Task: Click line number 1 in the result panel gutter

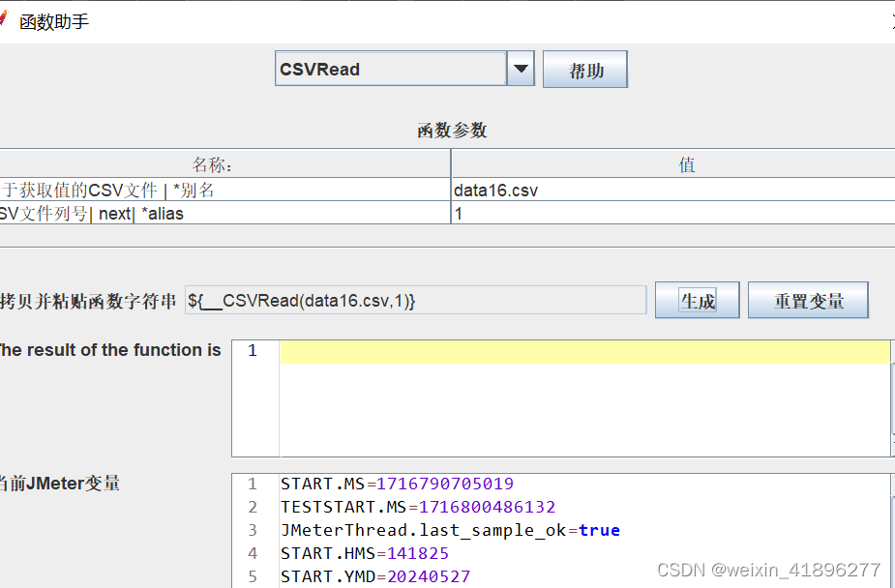Action: (253, 351)
